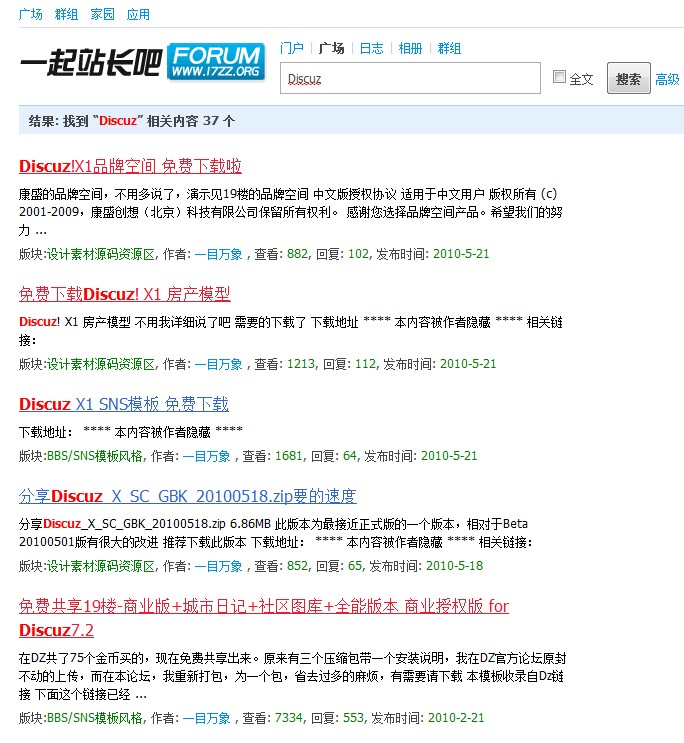
Task: Open BBS/SNS模板风格 board of SNS模板 result
Action: (94, 456)
